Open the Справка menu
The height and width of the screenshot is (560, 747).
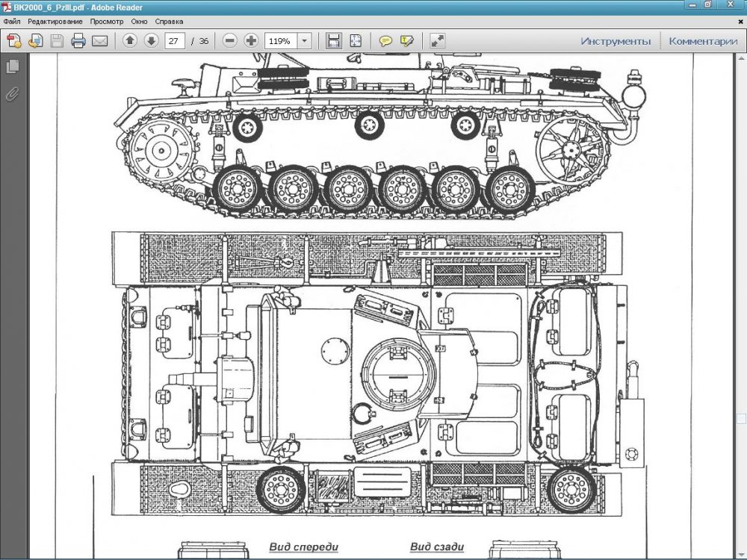click(169, 22)
